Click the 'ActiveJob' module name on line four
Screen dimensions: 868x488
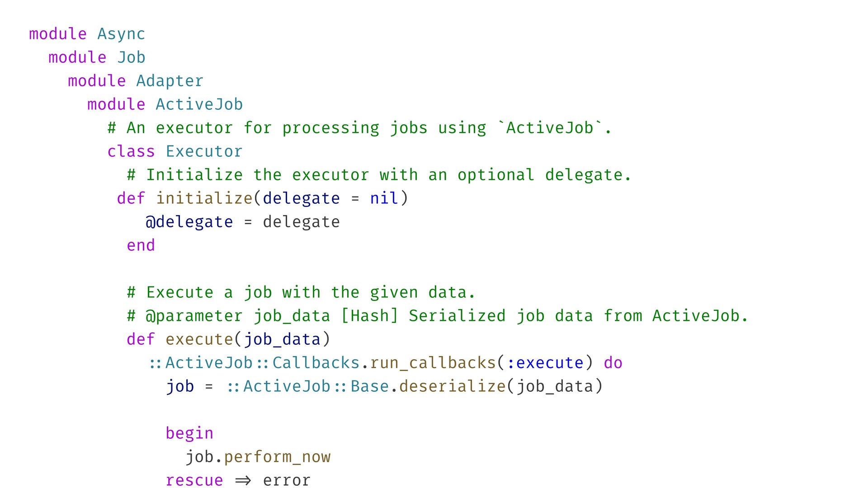199,105
